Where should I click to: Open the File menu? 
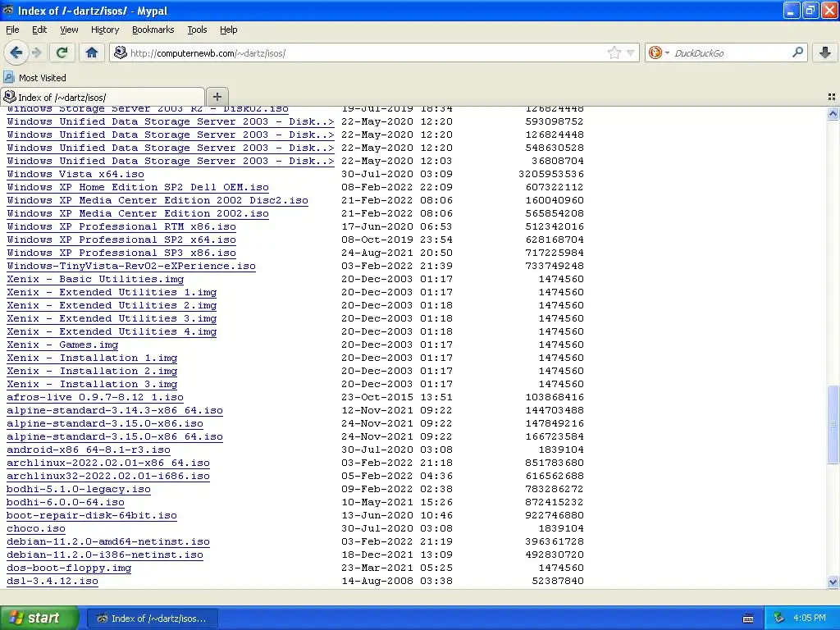12,30
